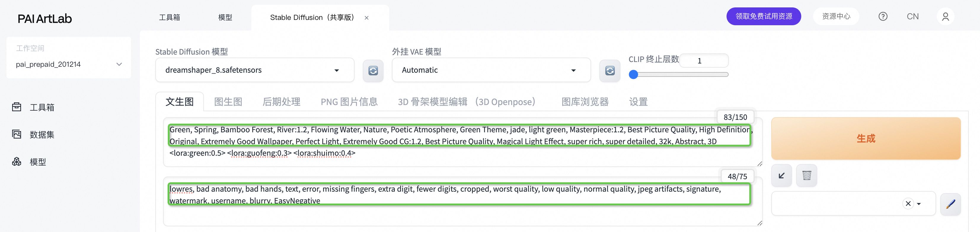Refresh the Stable Diffusion model list
Image resolution: width=980 pixels, height=232 pixels.
click(373, 71)
